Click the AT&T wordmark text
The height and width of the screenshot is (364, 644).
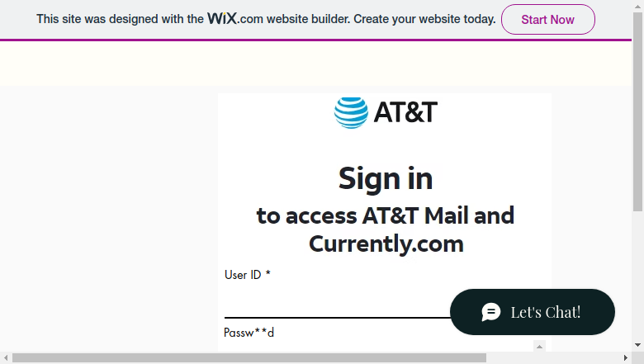(405, 112)
